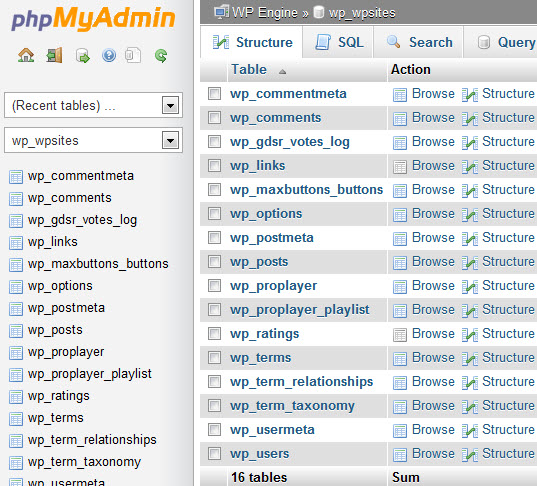
Task: Click the Table column header
Action: (x=249, y=70)
